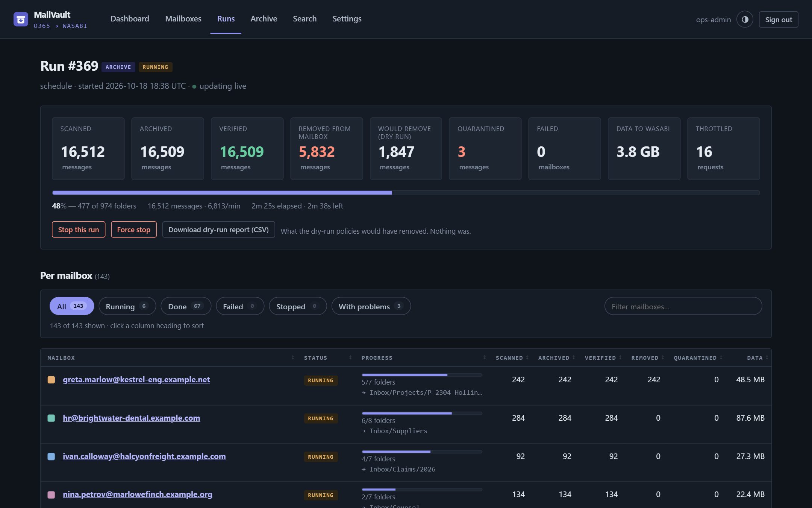812x508 pixels.
Task: Open greta.marlow@kestrel-eng.example.net mailbox link
Action: click(x=136, y=380)
